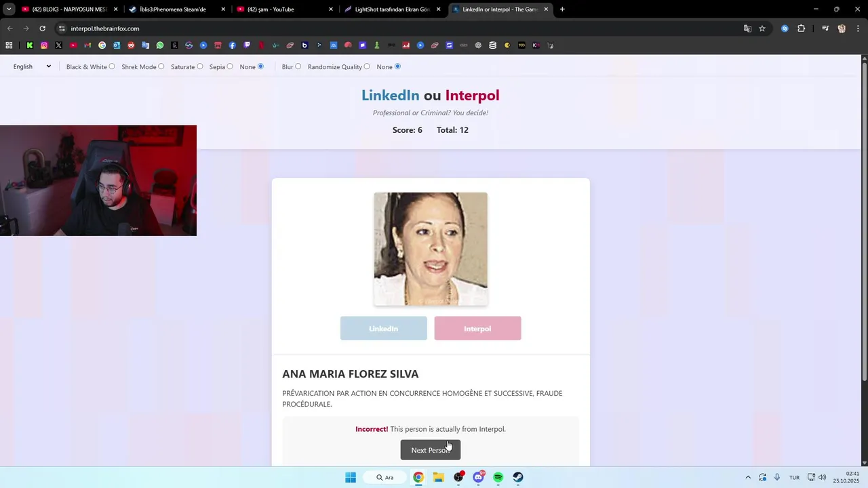Open the tab search dropdown arrow
The image size is (868, 488).
(x=9, y=9)
